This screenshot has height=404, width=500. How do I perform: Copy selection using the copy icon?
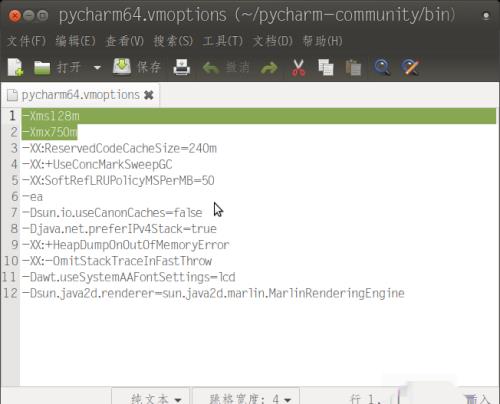click(326, 67)
